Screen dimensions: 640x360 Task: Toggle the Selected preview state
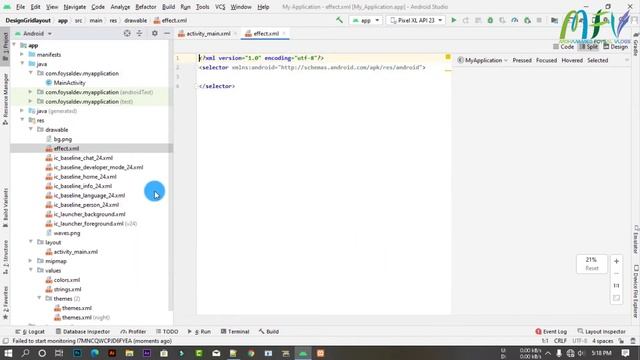[x=598, y=60]
